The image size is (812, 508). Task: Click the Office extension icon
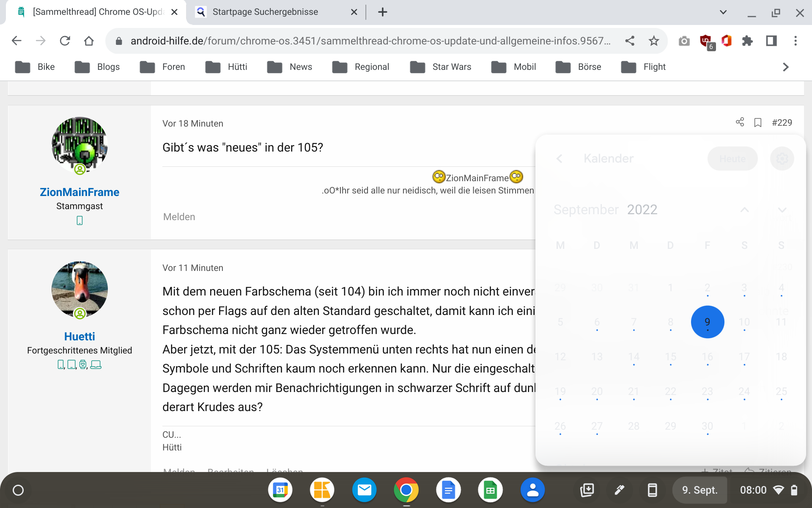click(727, 41)
